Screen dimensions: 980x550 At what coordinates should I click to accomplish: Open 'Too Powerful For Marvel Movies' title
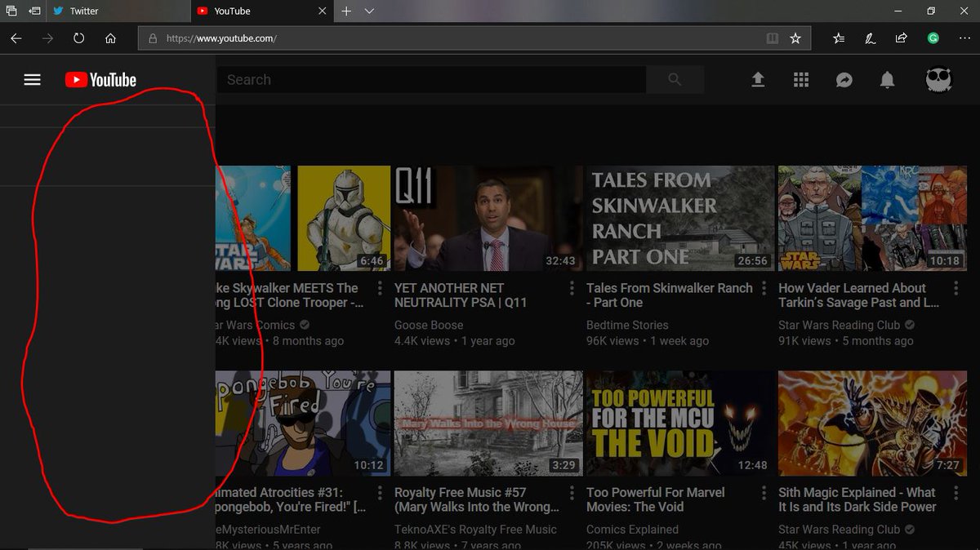click(x=656, y=499)
